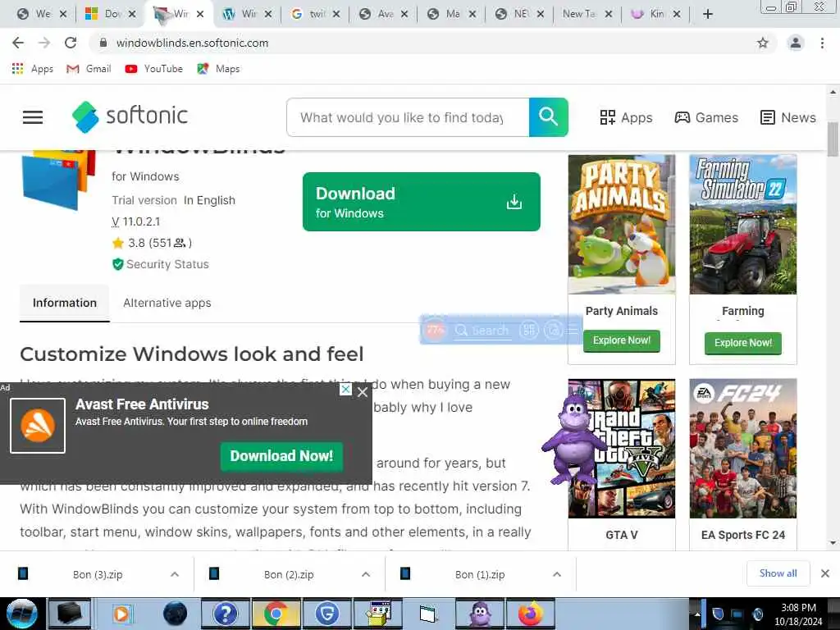Screen dimensions: 840x630
Task: Open the Maps bookmark
Action: tap(218, 69)
